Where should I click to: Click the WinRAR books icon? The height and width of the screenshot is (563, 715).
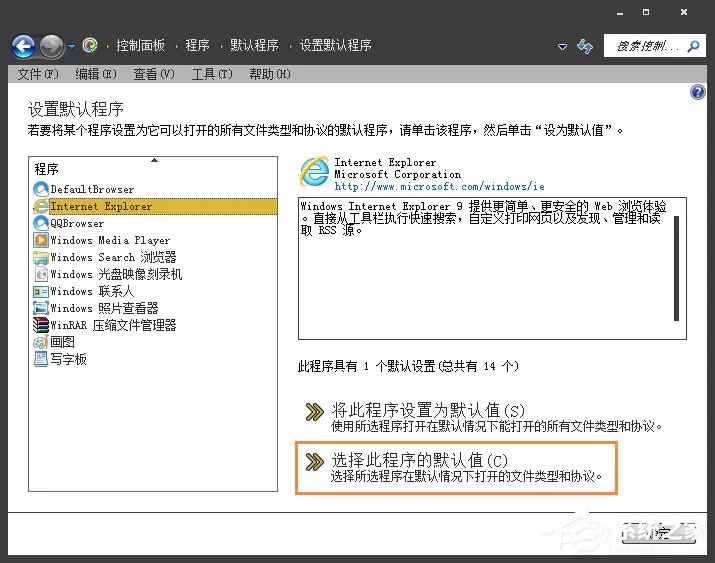click(41, 325)
